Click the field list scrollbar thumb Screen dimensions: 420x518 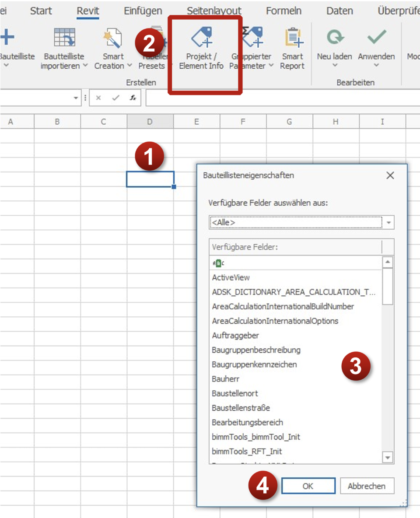(388, 287)
